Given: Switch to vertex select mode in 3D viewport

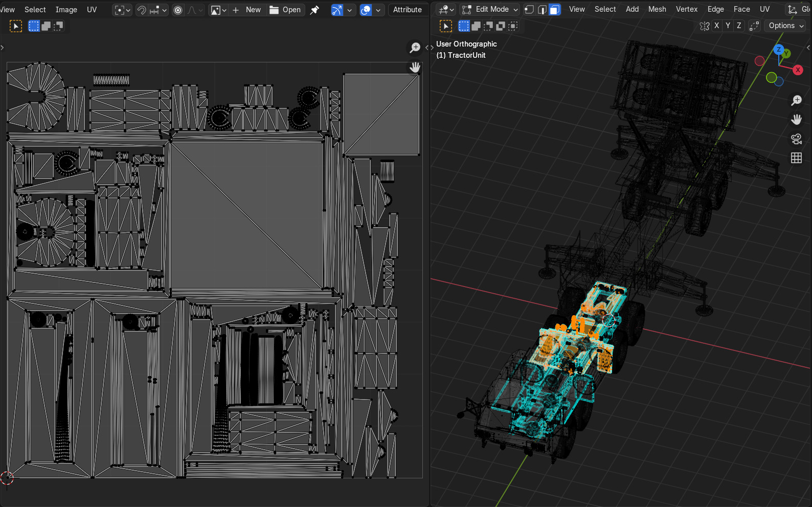Looking at the screenshot, I should pyautogui.click(x=529, y=10).
